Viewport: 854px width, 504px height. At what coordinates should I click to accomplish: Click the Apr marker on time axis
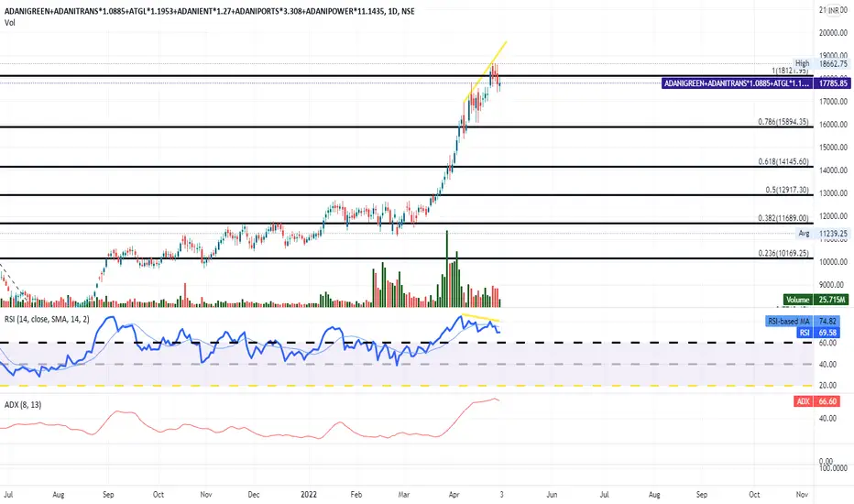(x=454, y=495)
